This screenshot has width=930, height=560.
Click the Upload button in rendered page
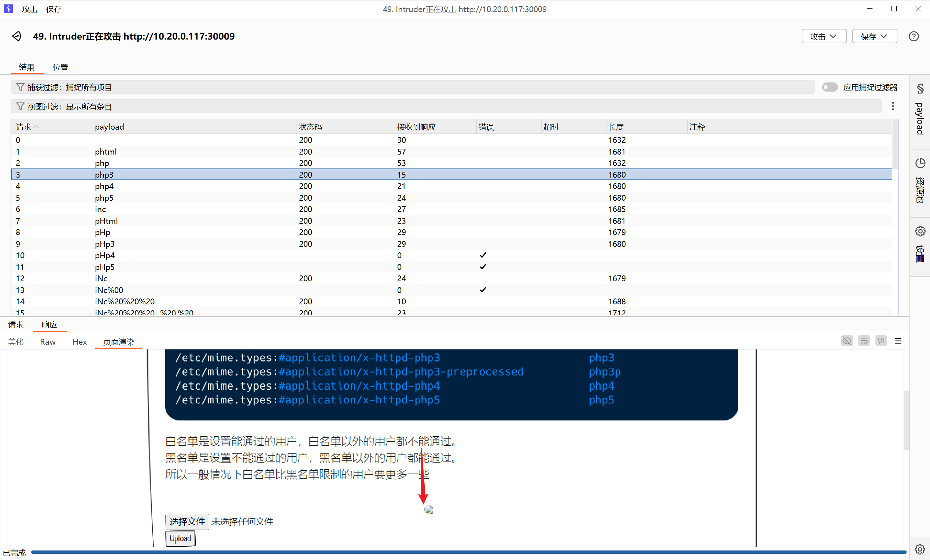[x=180, y=538]
